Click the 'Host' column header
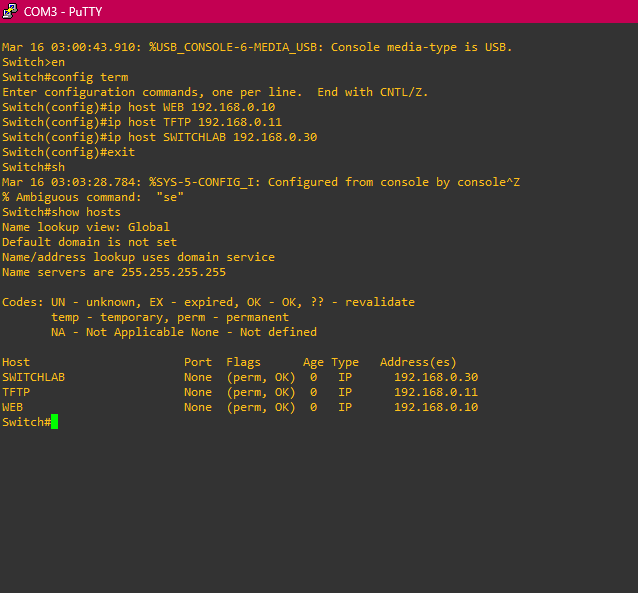Viewport: 638px width, 593px height. (x=16, y=362)
